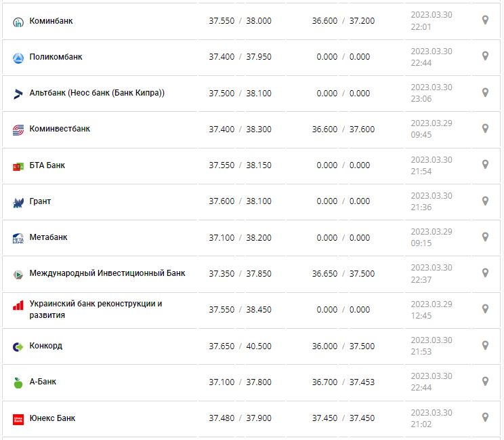
Task: Click the Грант bank logo icon
Action: pos(18,202)
